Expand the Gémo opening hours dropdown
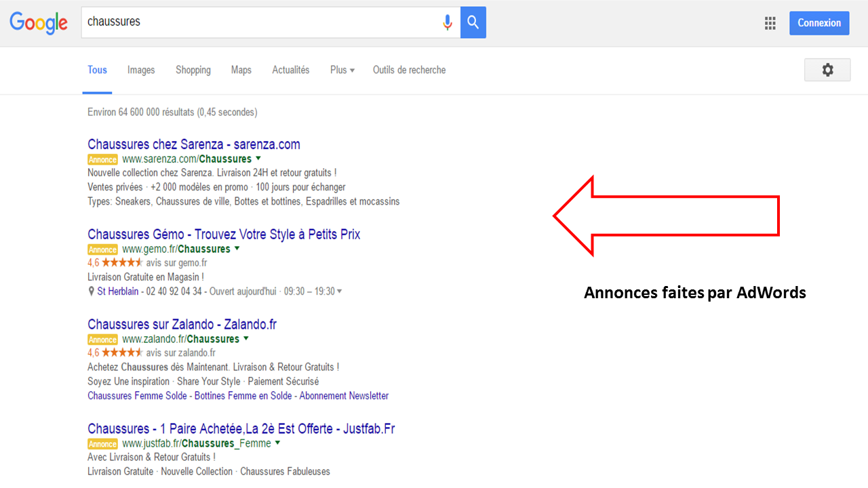Image resolution: width=868 pixels, height=488 pixels. tap(339, 291)
